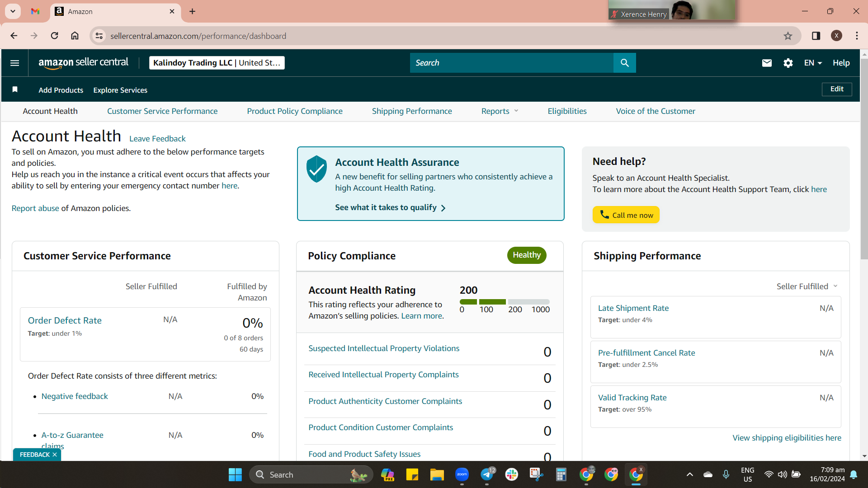The image size is (868, 488).
Task: Click Add Products in the favorites bar
Action: click(61, 90)
